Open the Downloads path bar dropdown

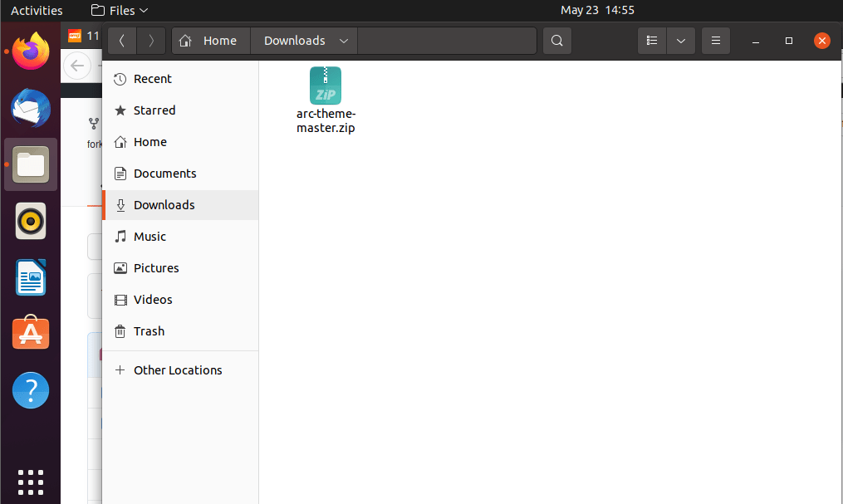pyautogui.click(x=344, y=41)
